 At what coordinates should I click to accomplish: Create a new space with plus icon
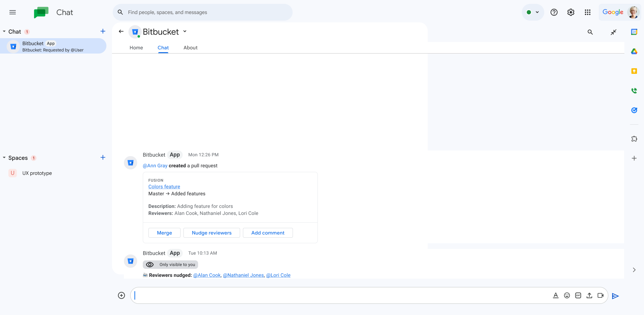pyautogui.click(x=103, y=157)
